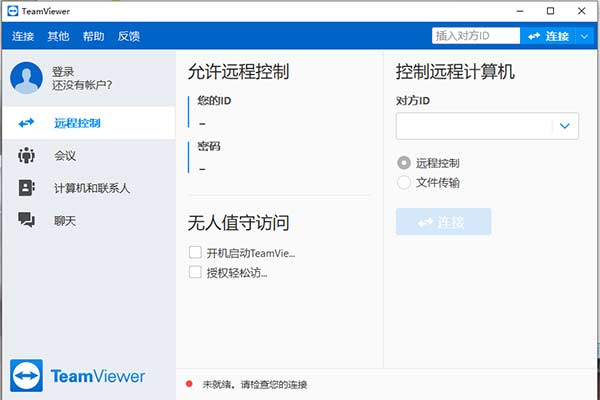Click the 对方ID combo box text field
The height and width of the screenshot is (400, 600).
tap(474, 126)
